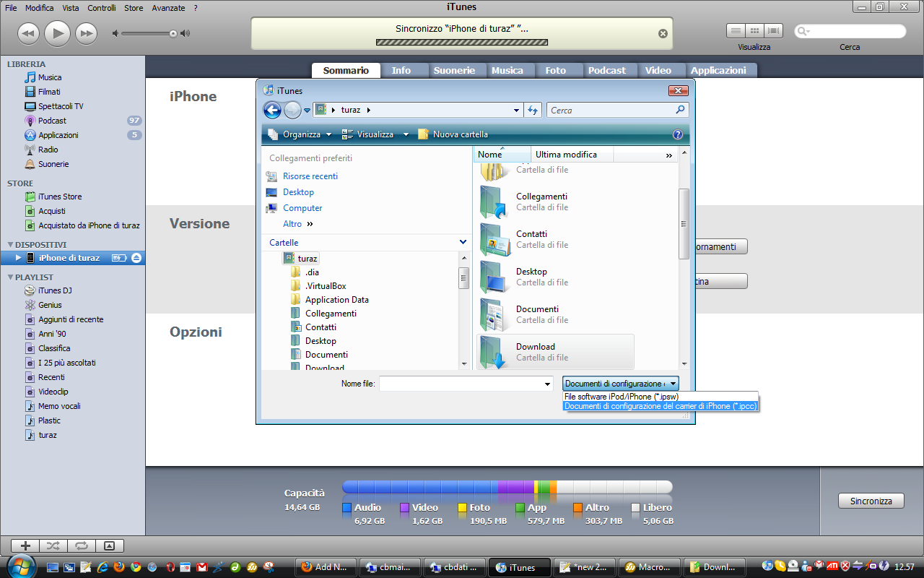
Task: Collapse the DISPOSITIVI section
Action: click(x=10, y=245)
